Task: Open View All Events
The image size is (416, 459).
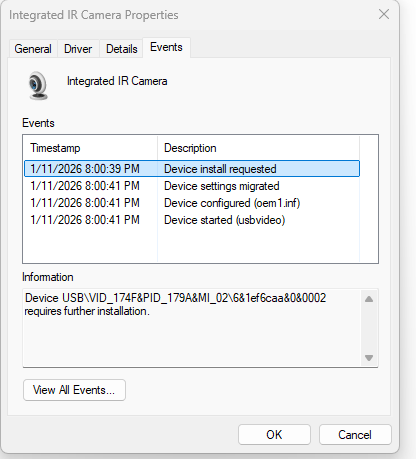Action: (x=74, y=390)
